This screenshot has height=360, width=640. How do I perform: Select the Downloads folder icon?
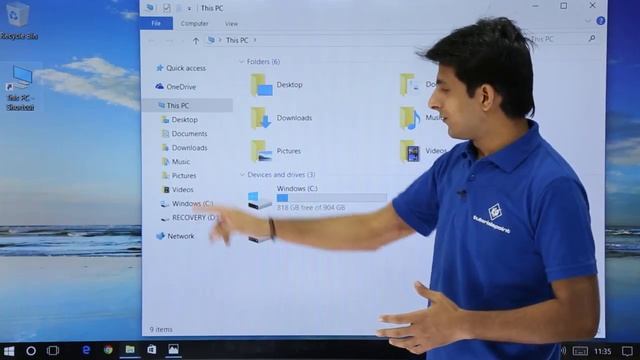[x=261, y=118]
